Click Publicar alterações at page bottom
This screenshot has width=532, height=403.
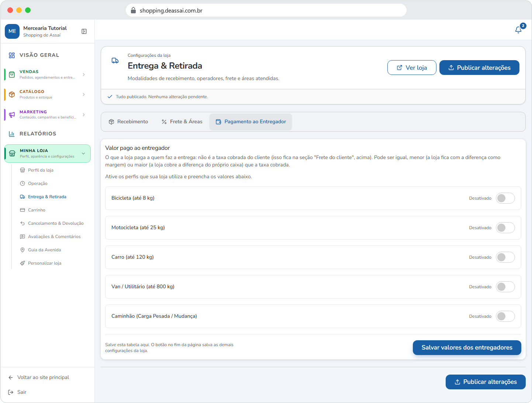(486, 382)
